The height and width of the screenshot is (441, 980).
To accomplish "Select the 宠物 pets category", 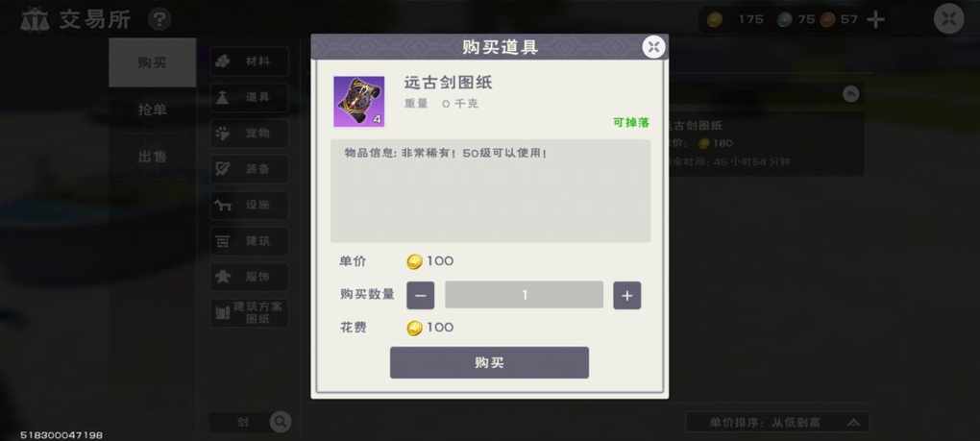I will 250,133.
